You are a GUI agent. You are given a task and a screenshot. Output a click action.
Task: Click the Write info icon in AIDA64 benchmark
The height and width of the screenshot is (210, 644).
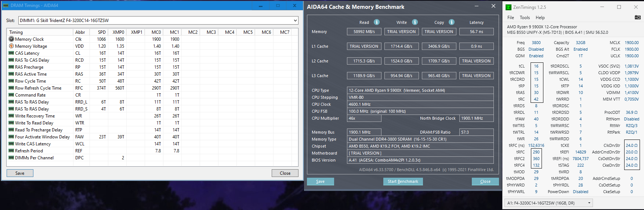coord(415,22)
